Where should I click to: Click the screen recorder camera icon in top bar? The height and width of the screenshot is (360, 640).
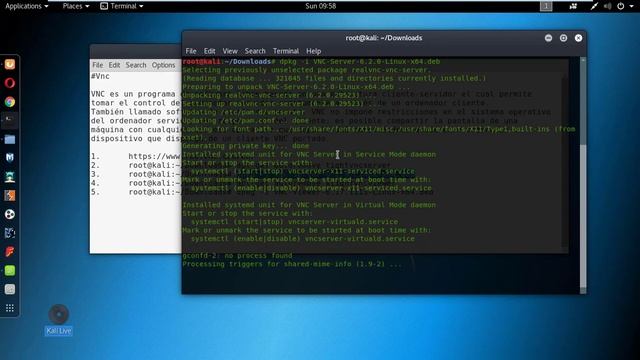[573, 6]
